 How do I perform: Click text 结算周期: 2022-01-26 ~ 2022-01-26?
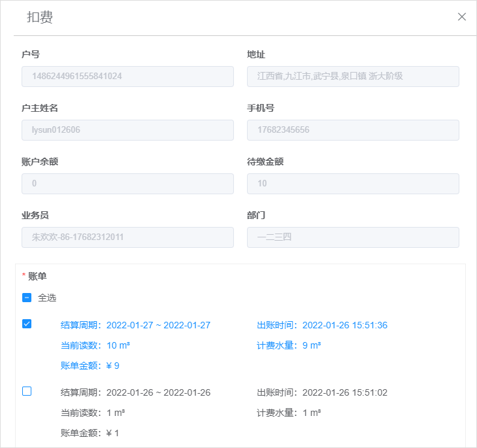[135, 392]
